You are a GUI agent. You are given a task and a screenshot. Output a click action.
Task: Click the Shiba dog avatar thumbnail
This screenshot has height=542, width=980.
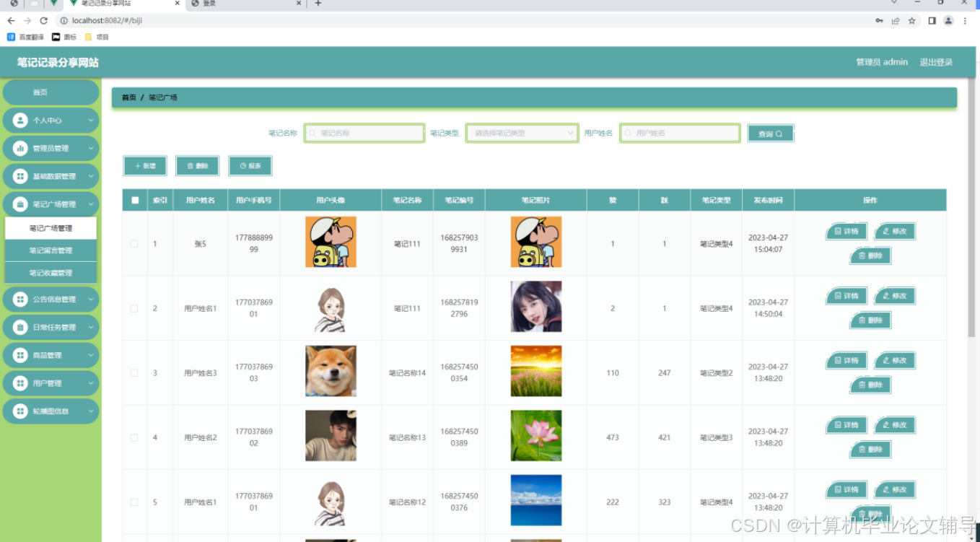(331, 371)
